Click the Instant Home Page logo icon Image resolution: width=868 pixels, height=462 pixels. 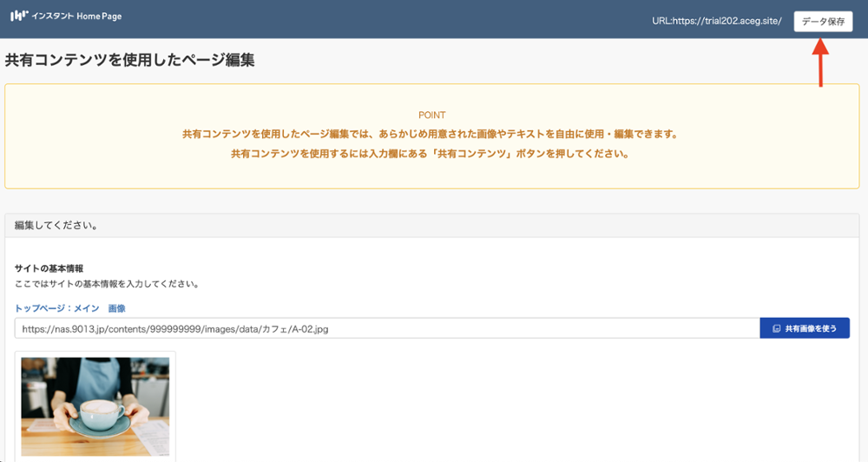point(19,16)
